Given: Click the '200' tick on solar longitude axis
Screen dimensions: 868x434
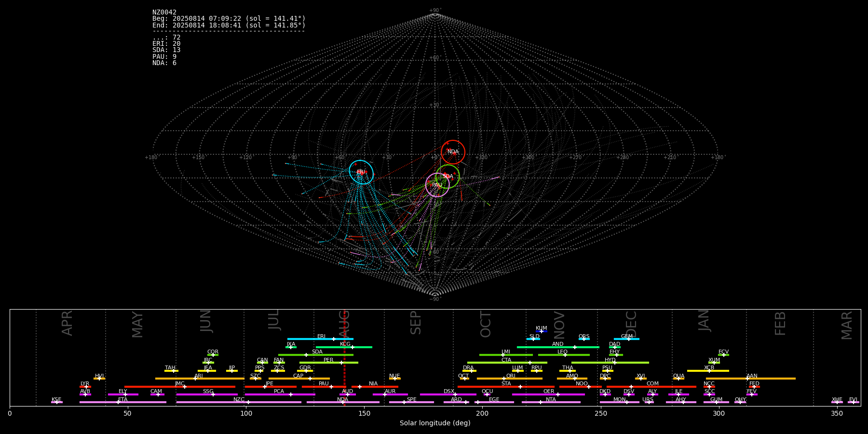Looking at the screenshot, I should 482,414.
